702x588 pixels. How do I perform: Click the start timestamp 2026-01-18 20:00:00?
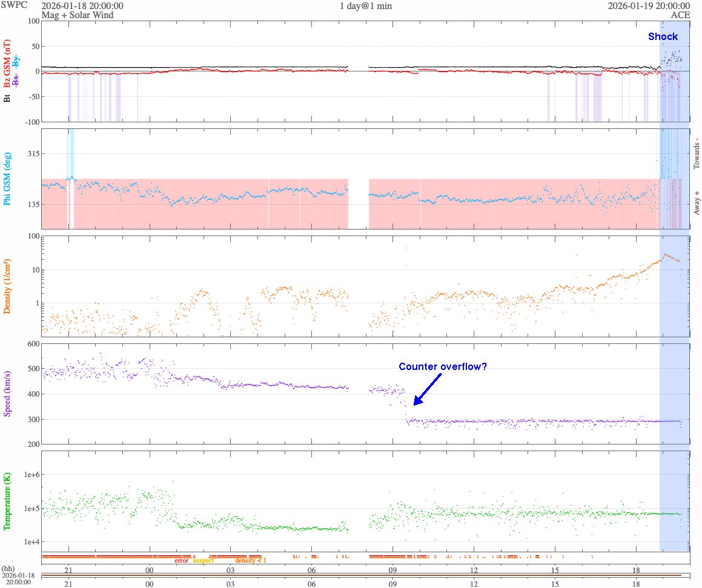(x=82, y=5)
